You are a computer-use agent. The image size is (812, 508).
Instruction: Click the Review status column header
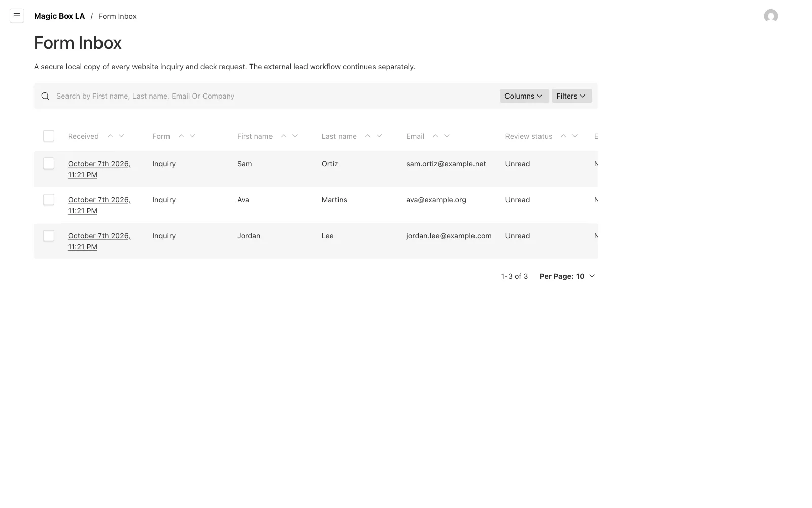pos(528,136)
